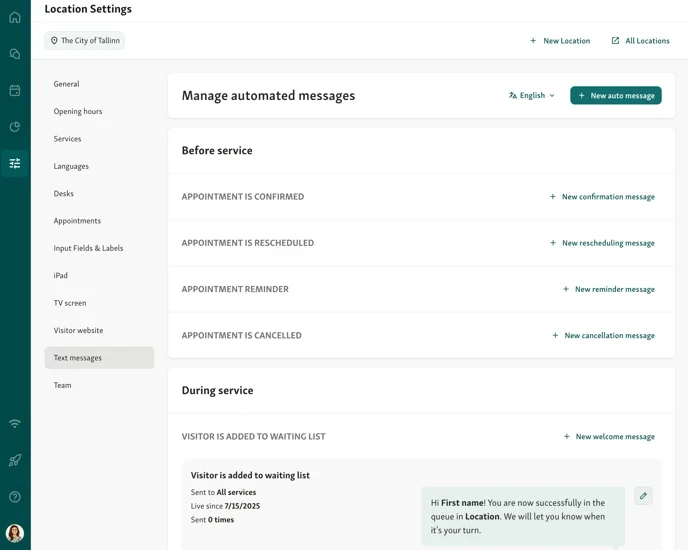Viewport: 688px width, 550px height.
Task: Click the New auto message button
Action: coord(616,96)
